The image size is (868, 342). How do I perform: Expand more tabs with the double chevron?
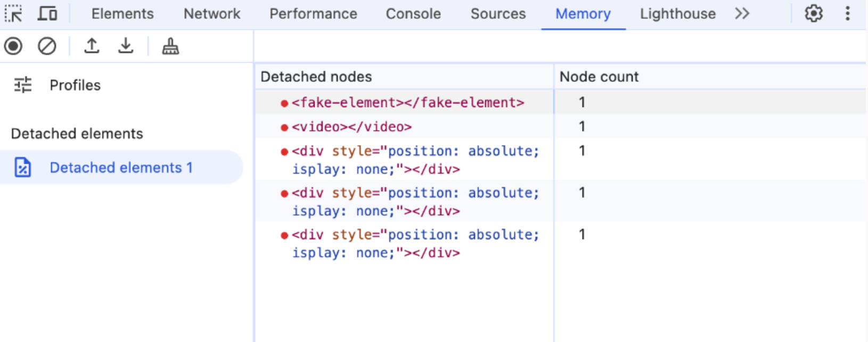[x=742, y=13]
